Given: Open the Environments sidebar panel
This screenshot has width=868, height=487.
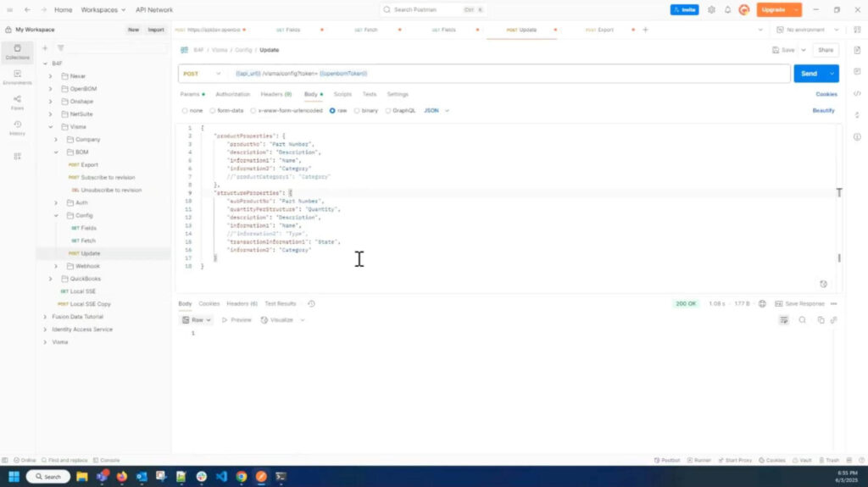Looking at the screenshot, I should pyautogui.click(x=17, y=77).
